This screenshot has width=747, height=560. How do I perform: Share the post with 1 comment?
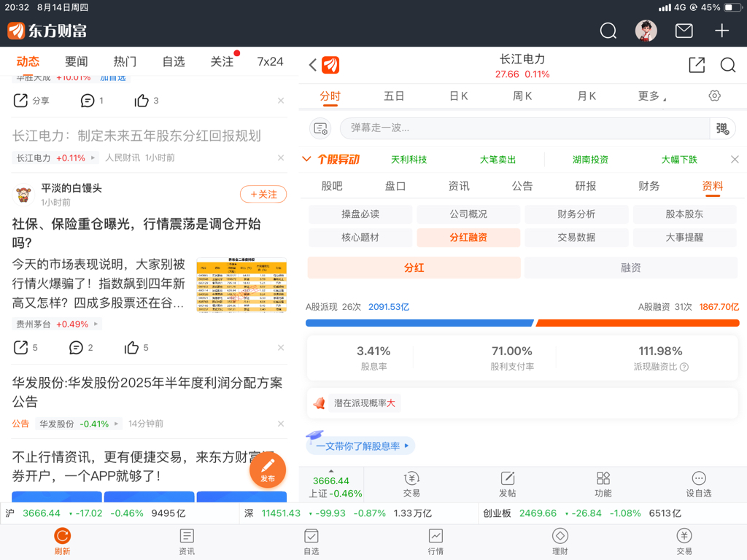(x=31, y=101)
